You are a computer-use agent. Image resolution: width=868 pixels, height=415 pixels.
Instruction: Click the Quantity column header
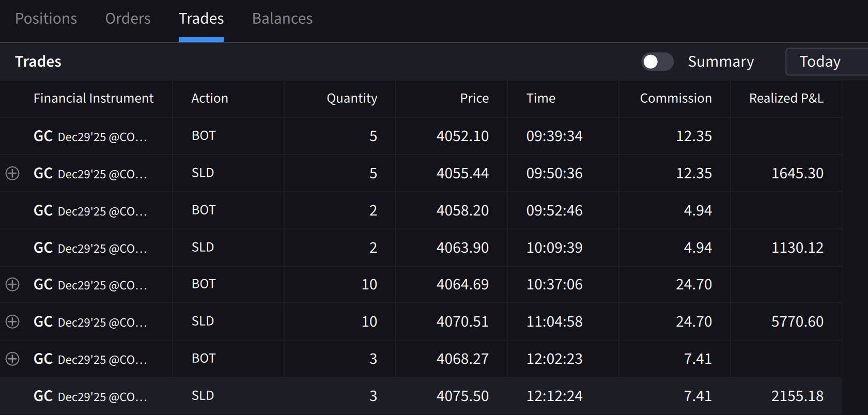pyautogui.click(x=351, y=98)
